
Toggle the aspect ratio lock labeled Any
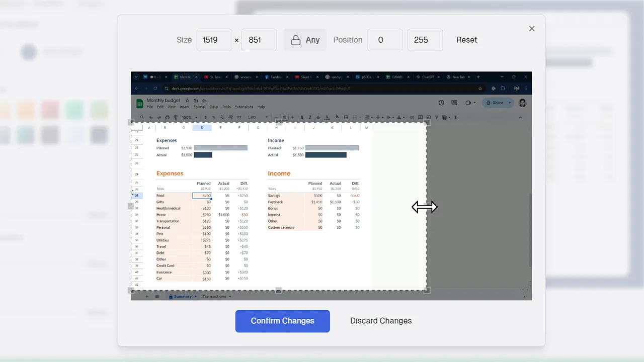(305, 40)
